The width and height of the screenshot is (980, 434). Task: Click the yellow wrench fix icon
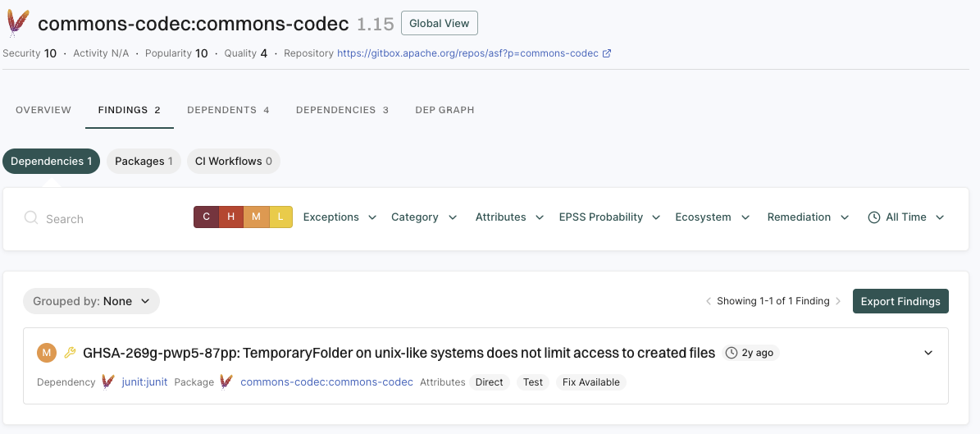70,353
